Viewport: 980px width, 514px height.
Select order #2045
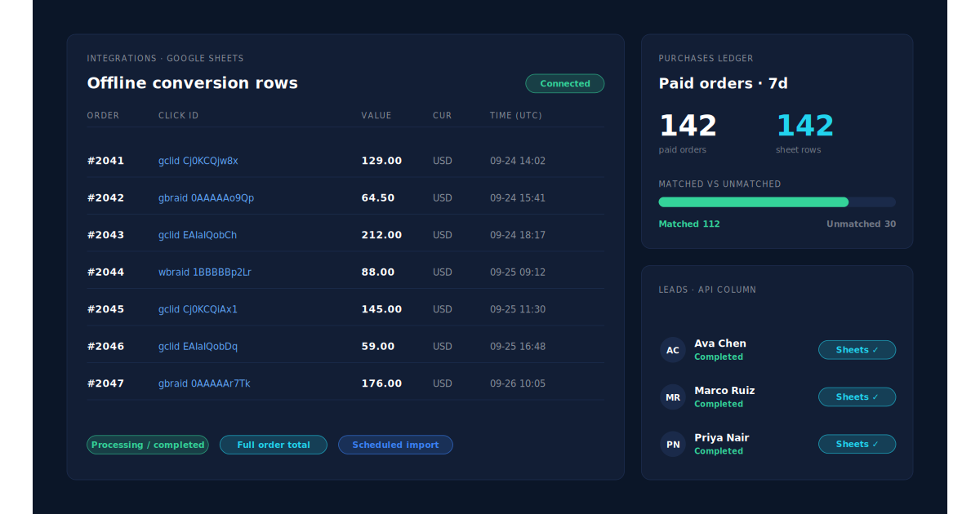pos(106,309)
